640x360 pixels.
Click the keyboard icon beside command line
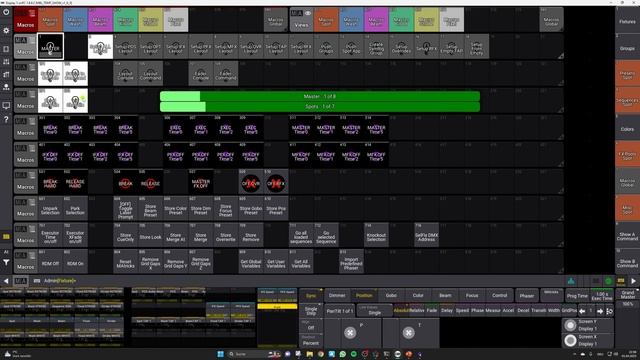coord(37,281)
